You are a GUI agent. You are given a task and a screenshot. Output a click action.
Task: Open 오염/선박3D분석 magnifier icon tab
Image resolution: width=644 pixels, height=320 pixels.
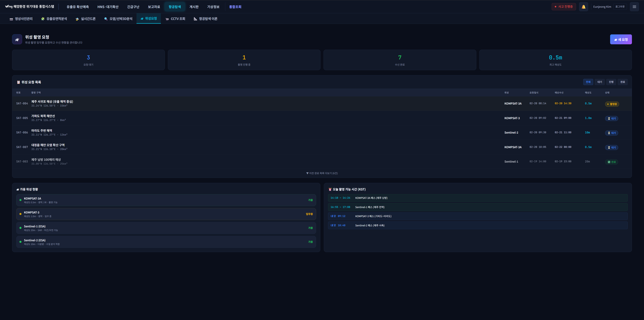pos(118,19)
